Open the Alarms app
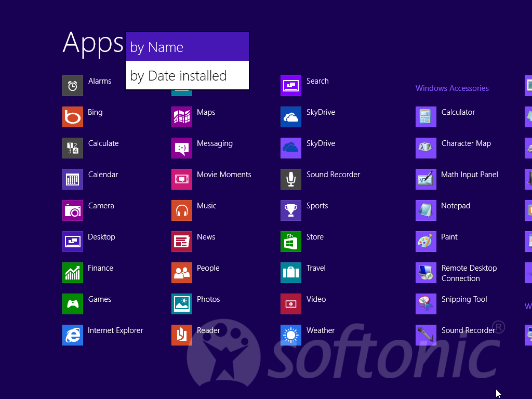 click(73, 86)
